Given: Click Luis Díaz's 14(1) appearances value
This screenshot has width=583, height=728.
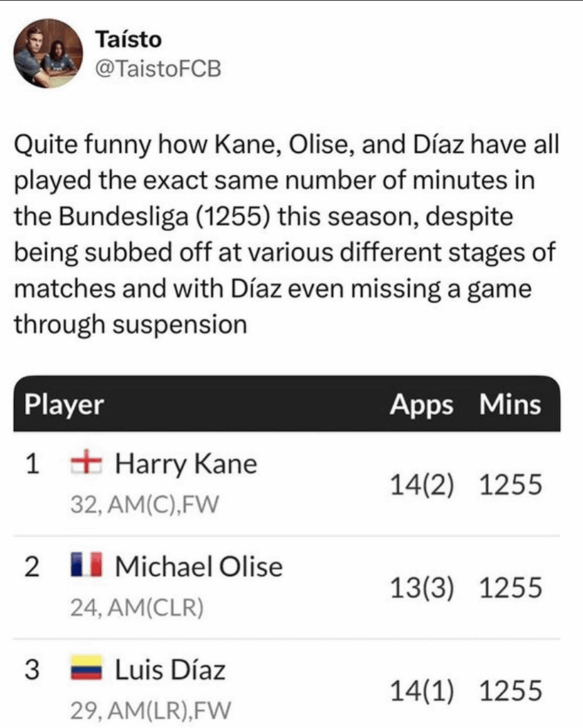Looking at the screenshot, I should tap(422, 691).
